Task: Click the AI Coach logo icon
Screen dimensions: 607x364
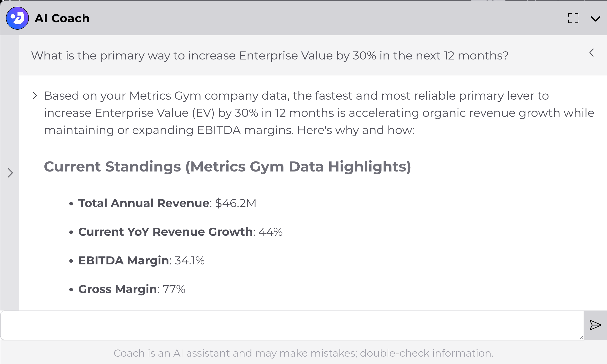Action: (x=17, y=18)
